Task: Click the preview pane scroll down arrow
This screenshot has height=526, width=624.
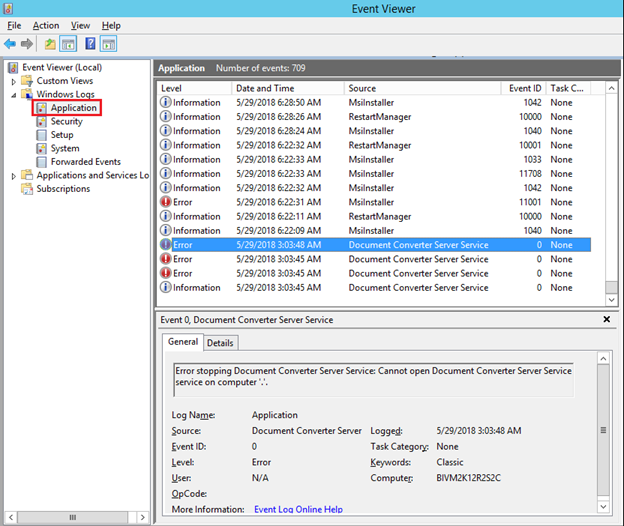Action: 603,507
